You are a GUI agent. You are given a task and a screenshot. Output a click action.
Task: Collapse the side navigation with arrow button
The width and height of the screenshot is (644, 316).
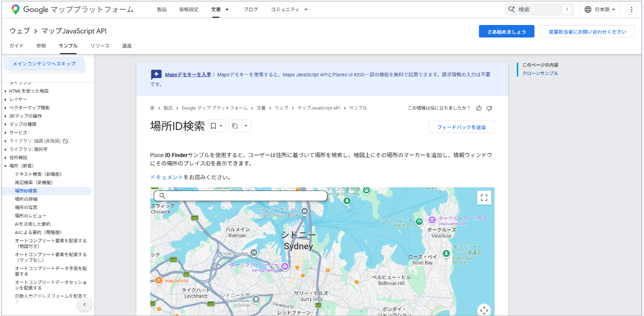(84, 304)
